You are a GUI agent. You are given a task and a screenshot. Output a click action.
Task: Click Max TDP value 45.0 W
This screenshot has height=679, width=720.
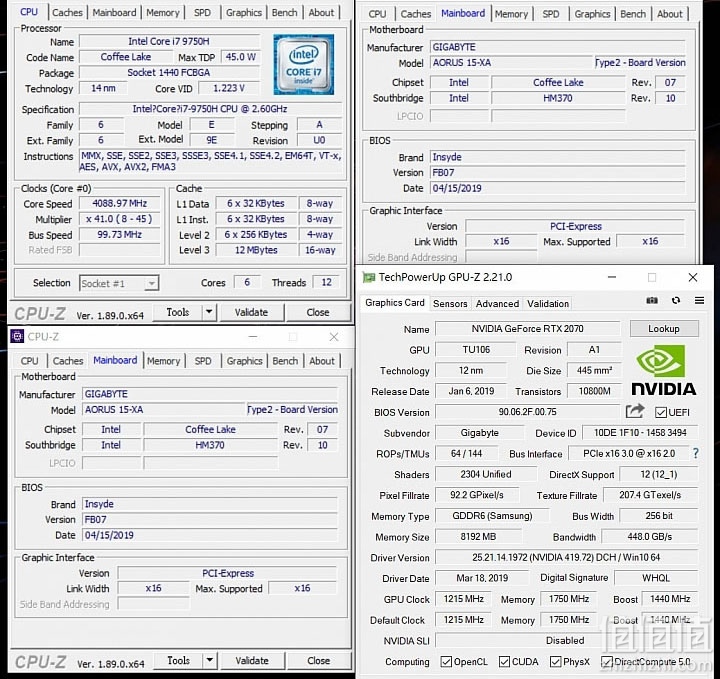pos(241,57)
